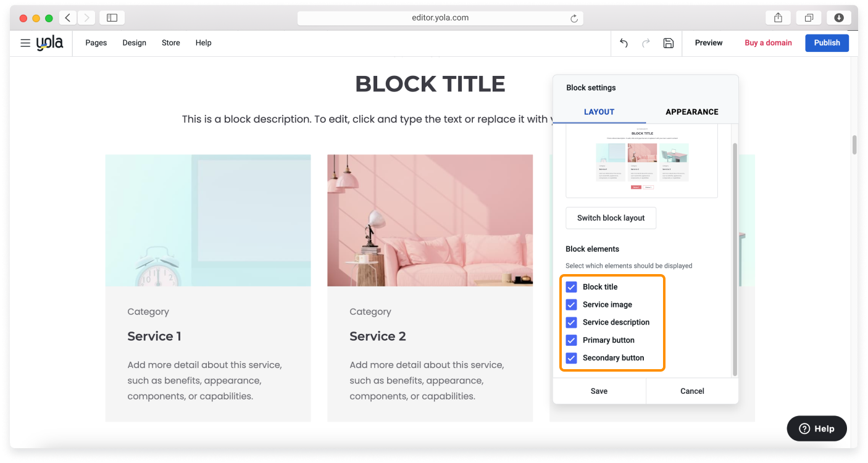
Task: Toggle the Safari sidebar icon
Action: coord(112,17)
